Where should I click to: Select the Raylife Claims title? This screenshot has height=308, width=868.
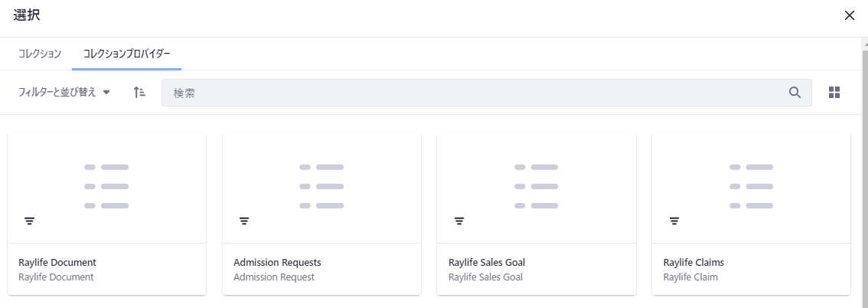[693, 263]
